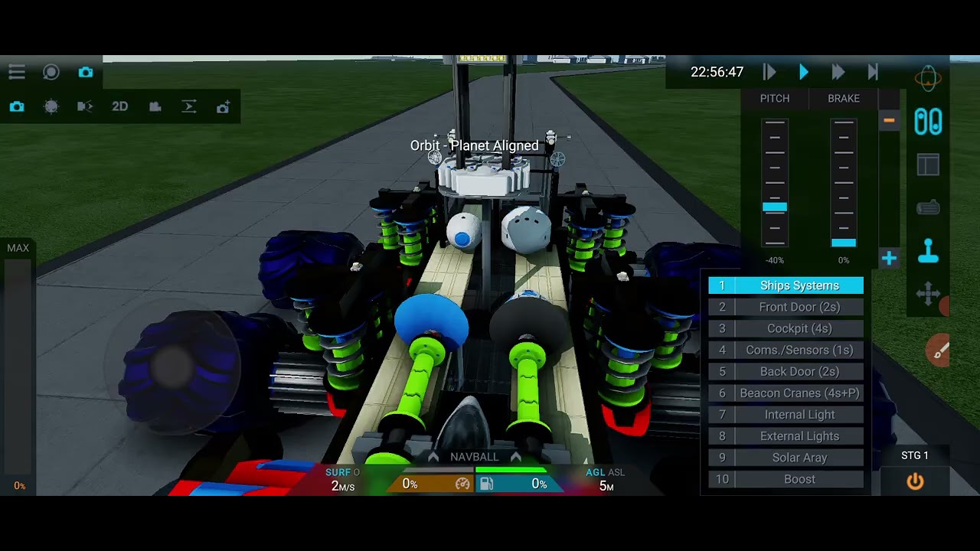Screen dimensions: 980x551
Task: Activate Coms./Sensors (1s) group
Action: coord(786,350)
